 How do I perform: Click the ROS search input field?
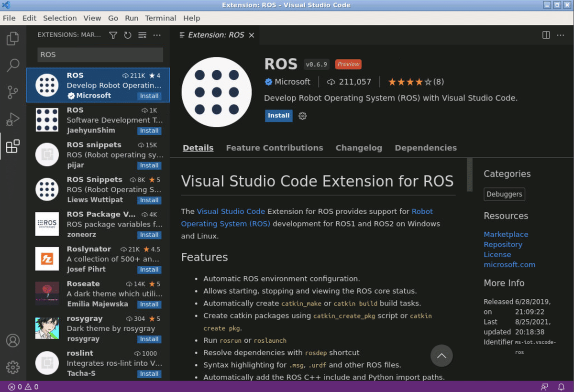pos(99,54)
